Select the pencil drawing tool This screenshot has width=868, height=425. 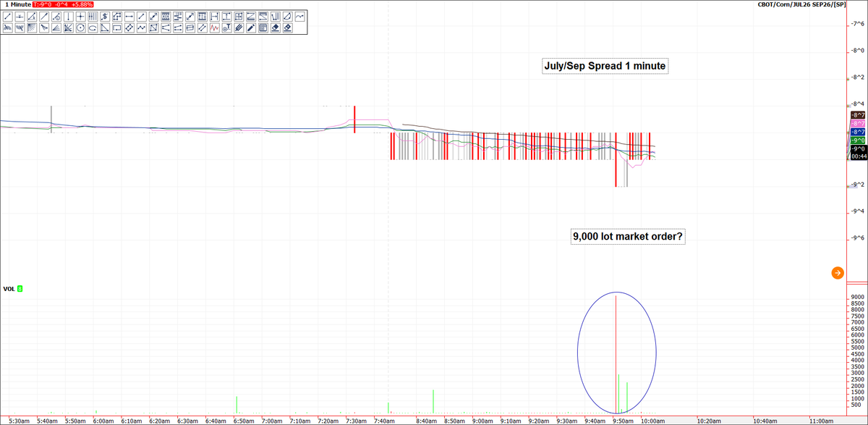(x=251, y=28)
